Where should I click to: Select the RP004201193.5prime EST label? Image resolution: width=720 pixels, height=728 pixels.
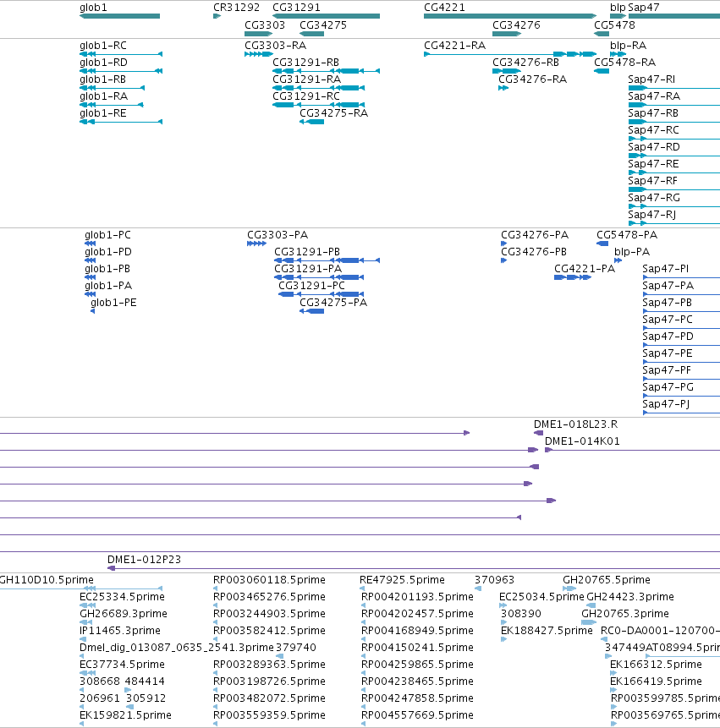pos(417,597)
